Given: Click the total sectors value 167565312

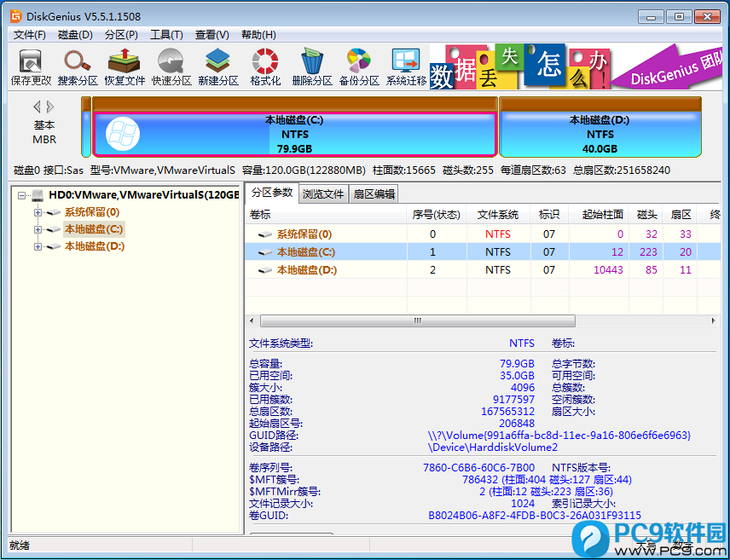Looking at the screenshot, I should click(507, 412).
